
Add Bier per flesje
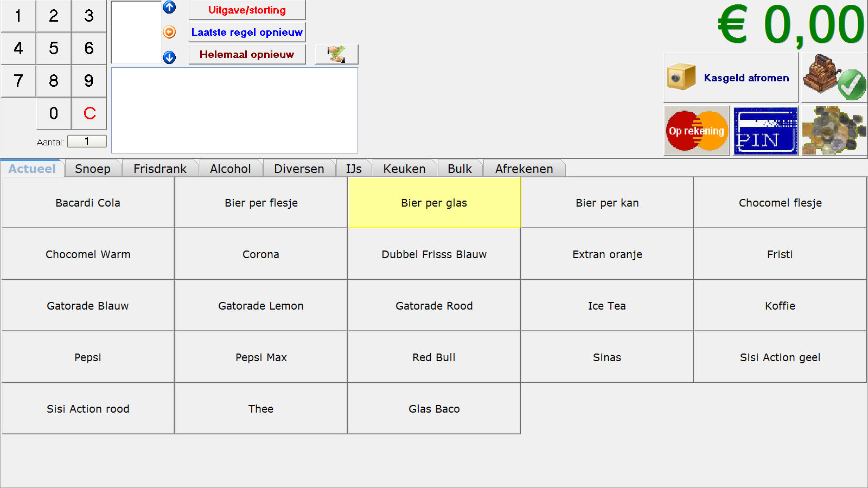pyautogui.click(x=261, y=203)
